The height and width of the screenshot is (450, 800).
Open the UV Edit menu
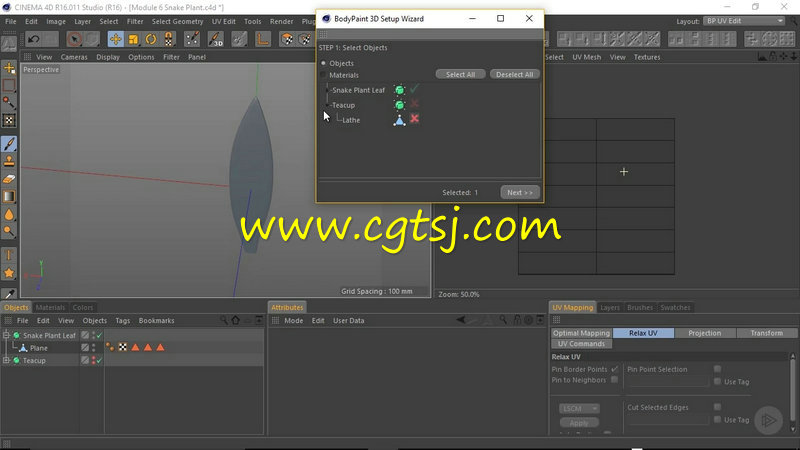point(223,21)
